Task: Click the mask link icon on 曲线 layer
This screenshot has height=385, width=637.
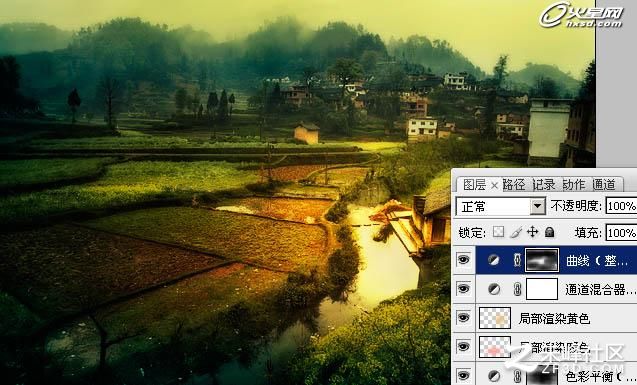Action: [x=517, y=260]
